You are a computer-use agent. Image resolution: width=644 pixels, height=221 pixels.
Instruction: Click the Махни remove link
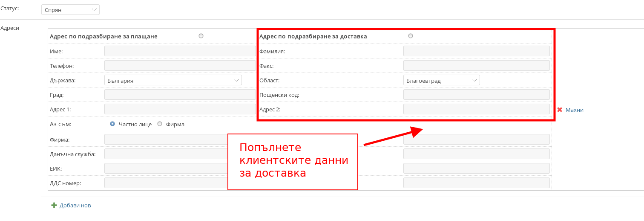(574, 110)
